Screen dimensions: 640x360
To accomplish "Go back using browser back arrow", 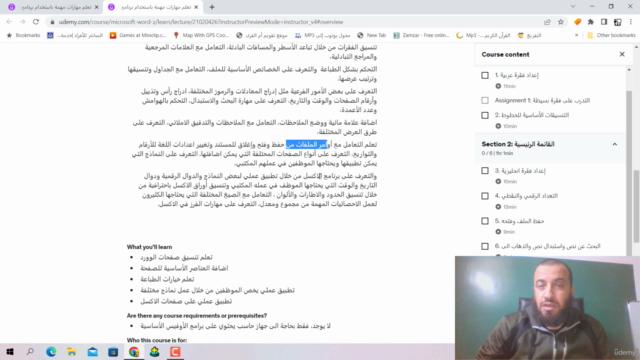I will click(x=9, y=22).
